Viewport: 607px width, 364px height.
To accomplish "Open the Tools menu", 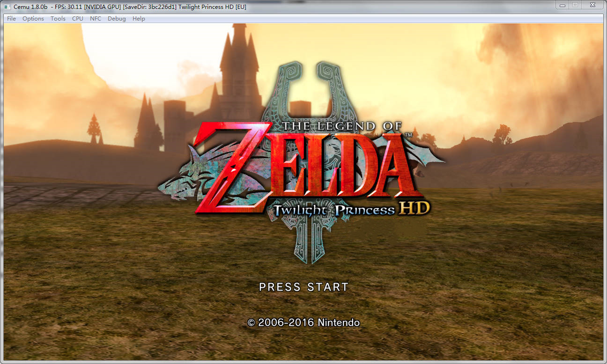I will tap(58, 19).
